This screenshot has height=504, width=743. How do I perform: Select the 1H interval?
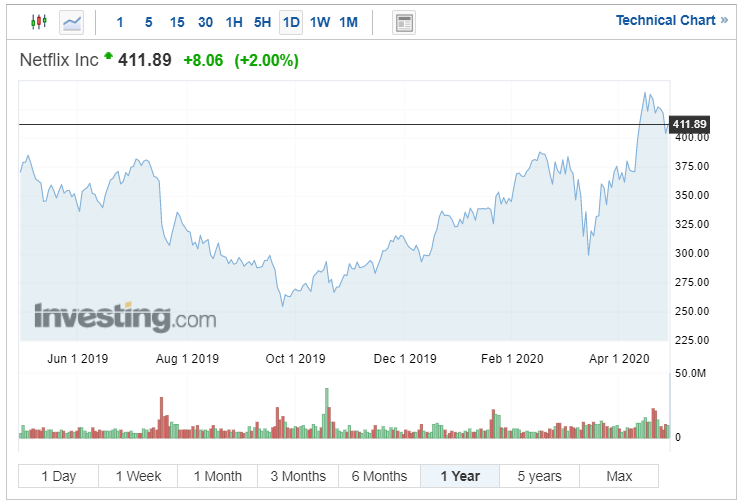[x=233, y=22]
